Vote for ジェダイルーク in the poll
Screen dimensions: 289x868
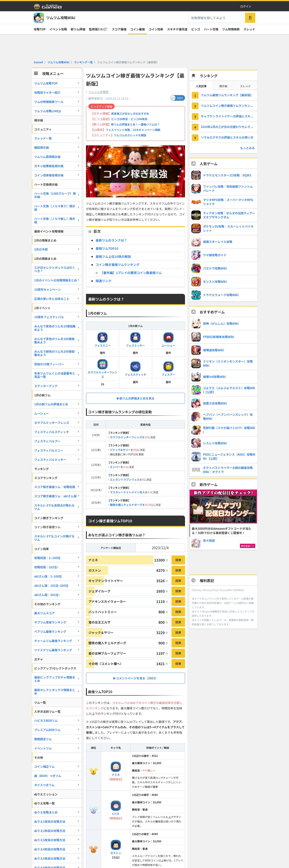[178, 591]
